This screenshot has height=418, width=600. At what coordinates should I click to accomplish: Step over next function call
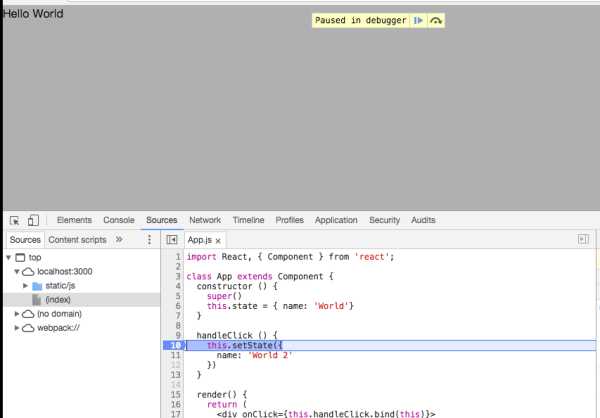[x=436, y=20]
